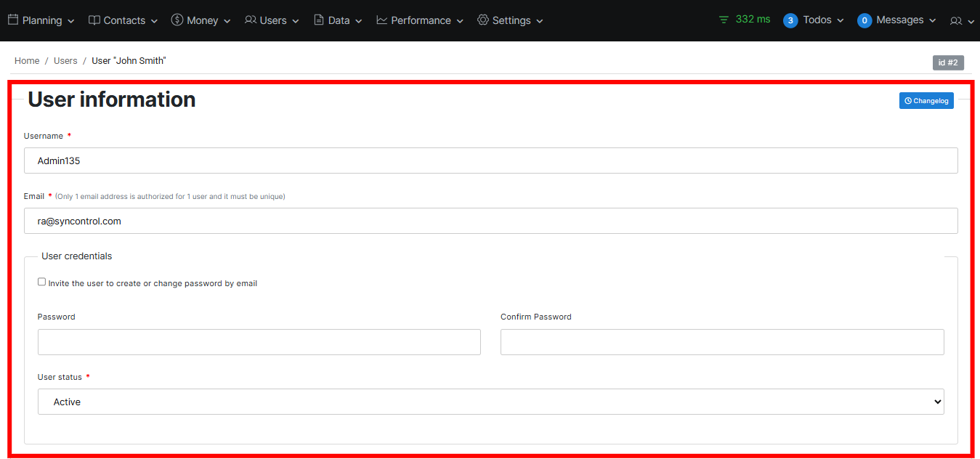Click the Todos count badge showing 3
The image size is (980, 459).
(790, 20)
